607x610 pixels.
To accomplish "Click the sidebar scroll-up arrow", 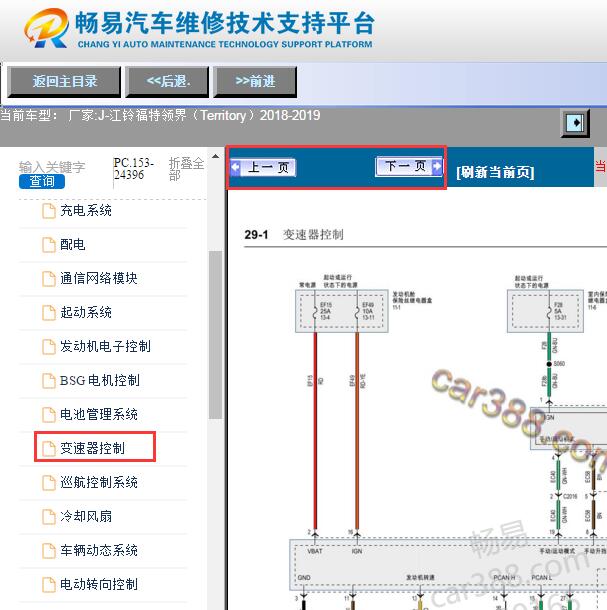I will point(215,156).
